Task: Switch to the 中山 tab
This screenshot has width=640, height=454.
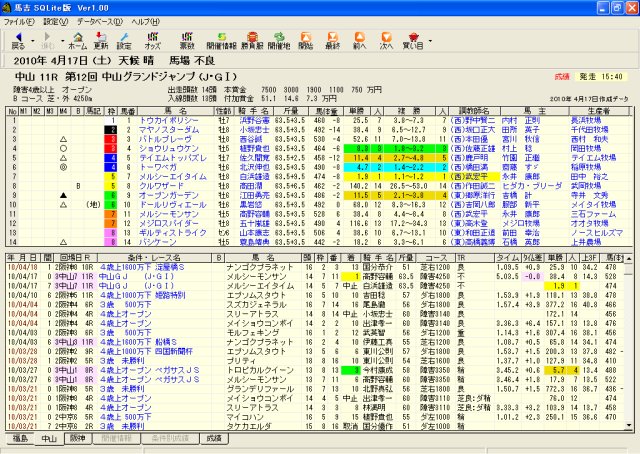Action: click(x=49, y=439)
